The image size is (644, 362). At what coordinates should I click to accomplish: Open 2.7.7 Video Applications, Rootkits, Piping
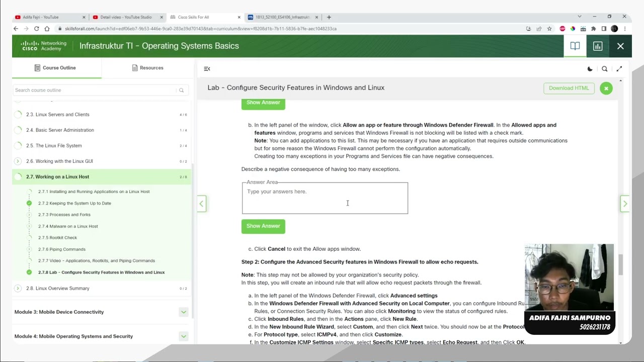pos(97,261)
